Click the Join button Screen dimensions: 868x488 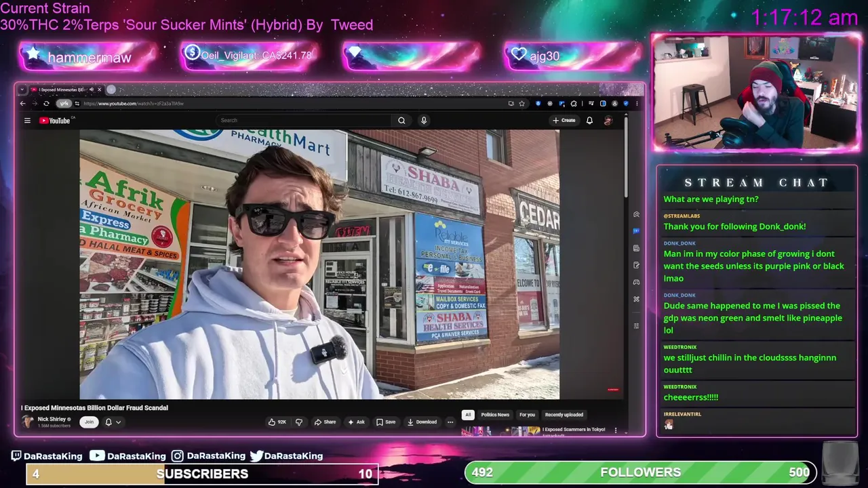click(x=89, y=422)
